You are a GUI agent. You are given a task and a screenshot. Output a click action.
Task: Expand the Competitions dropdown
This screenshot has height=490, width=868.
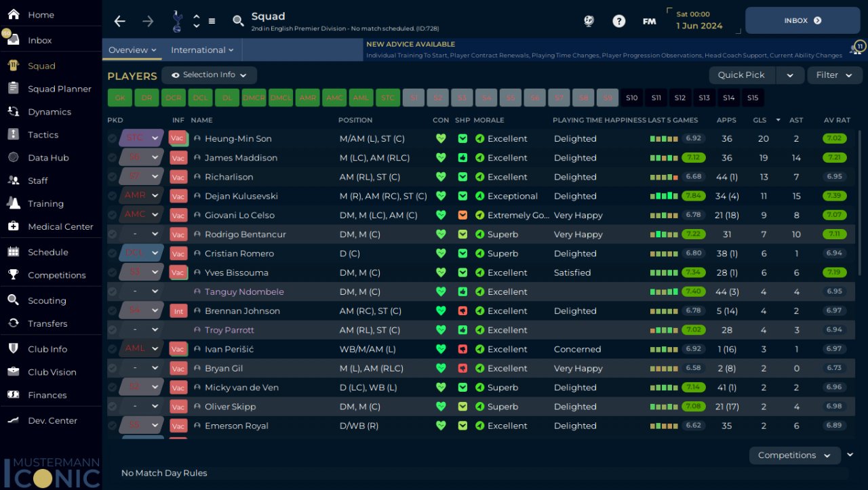(794, 455)
